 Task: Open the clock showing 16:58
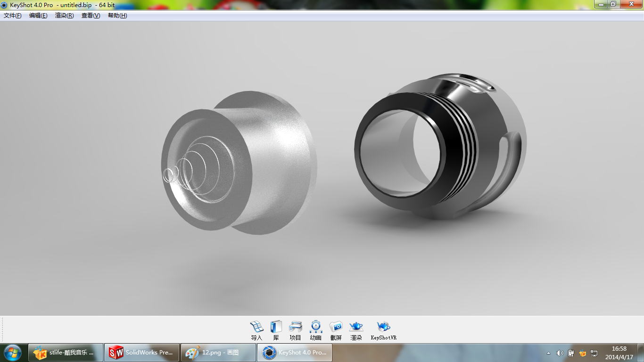click(x=619, y=353)
